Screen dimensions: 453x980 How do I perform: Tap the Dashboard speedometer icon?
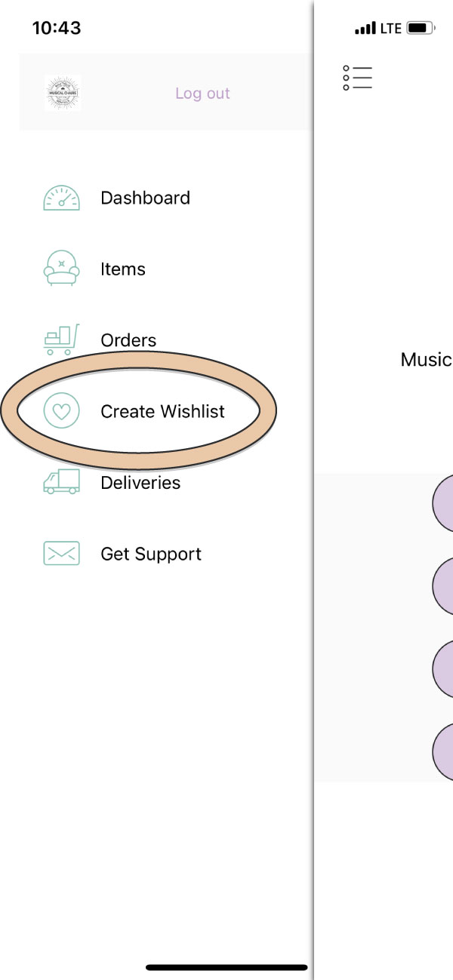point(61,198)
